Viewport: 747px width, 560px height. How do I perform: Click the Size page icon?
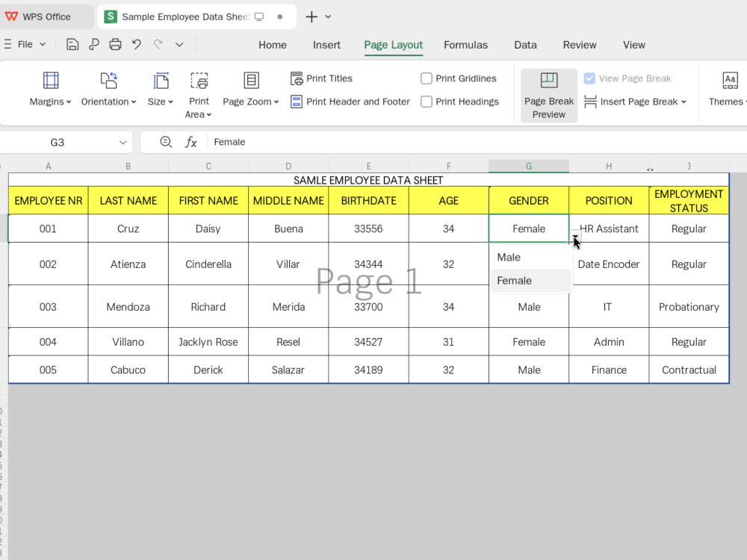click(x=161, y=81)
